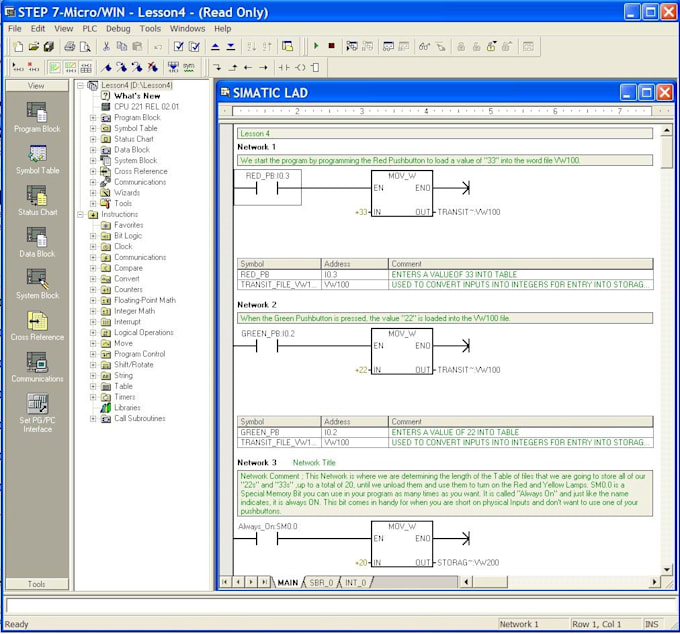Click the Status Chart icon in View bar
This screenshot has height=634, width=680.
(x=36, y=196)
